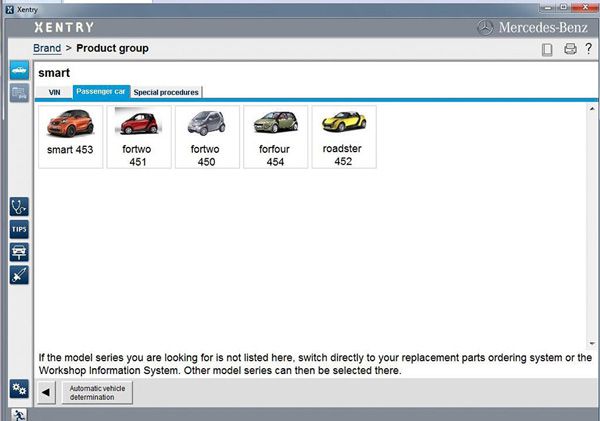Click the Mercedes-Benz star logo
This screenshot has width=600, height=421.
click(x=485, y=28)
